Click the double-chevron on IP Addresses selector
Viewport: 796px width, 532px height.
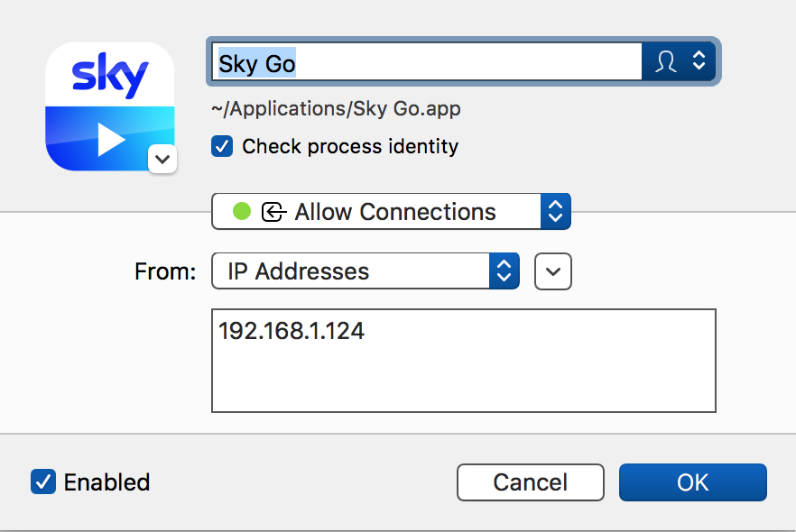[505, 271]
